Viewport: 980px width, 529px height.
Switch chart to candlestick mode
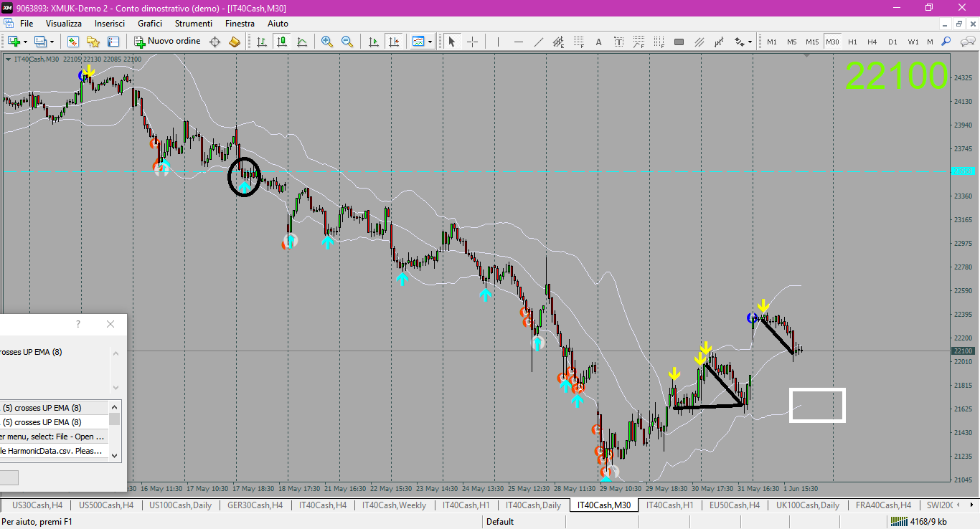[x=282, y=42]
